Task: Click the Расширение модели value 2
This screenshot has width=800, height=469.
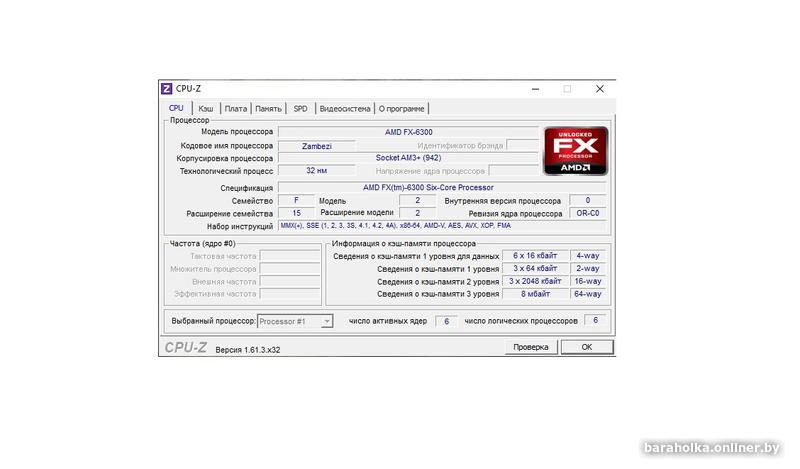Action: click(417, 213)
